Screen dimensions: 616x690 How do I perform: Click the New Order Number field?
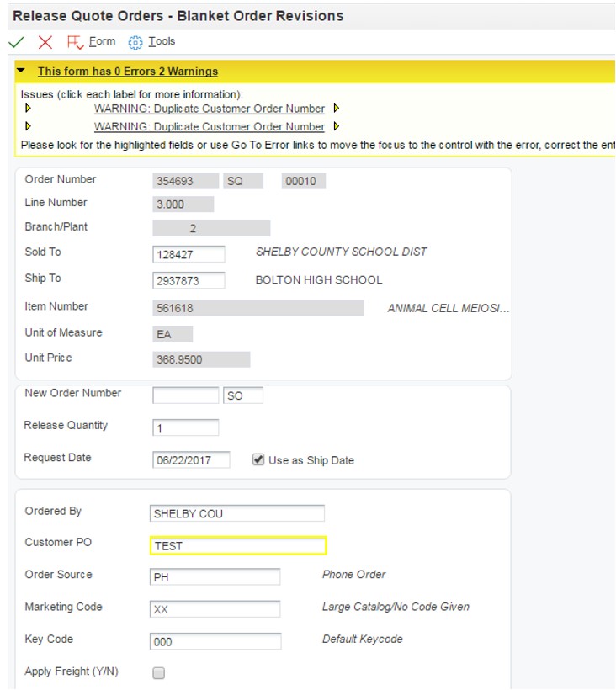pos(186,395)
